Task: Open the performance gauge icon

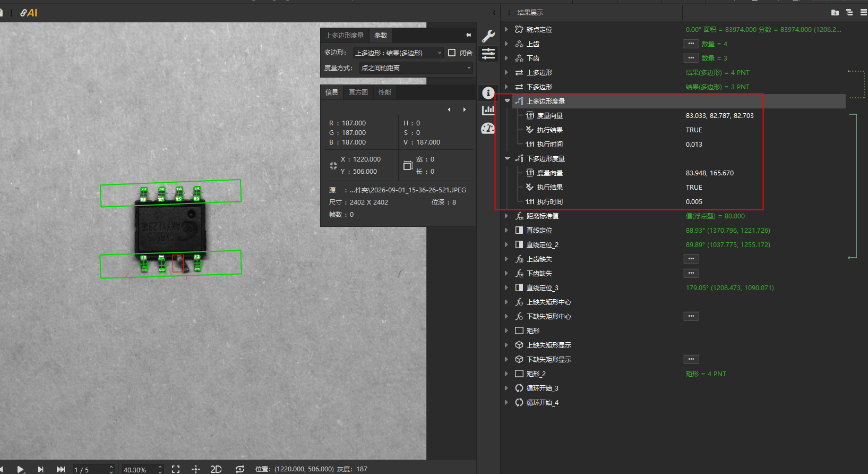Action: (x=488, y=128)
